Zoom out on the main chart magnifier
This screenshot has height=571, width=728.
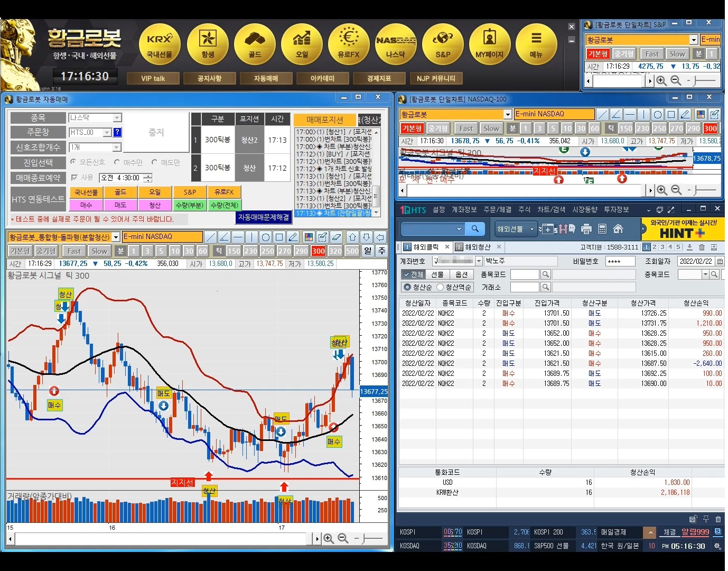(343, 538)
